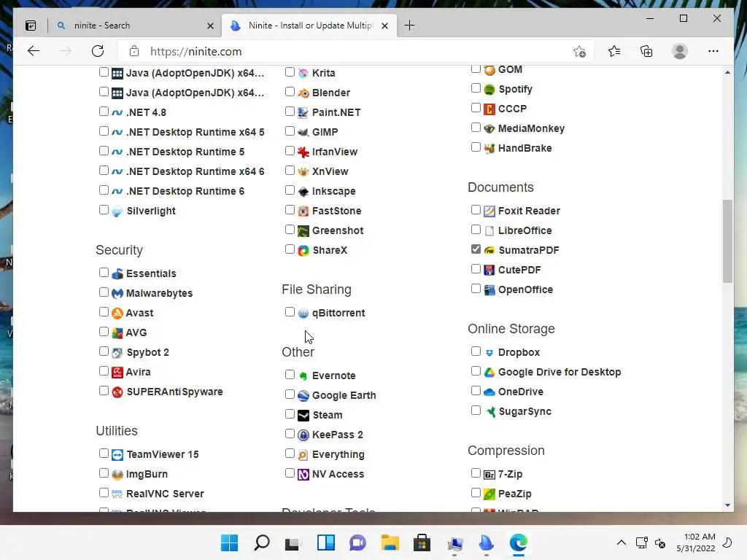The width and height of the screenshot is (747, 560).
Task: Click the Blender app icon
Action: pos(303,93)
